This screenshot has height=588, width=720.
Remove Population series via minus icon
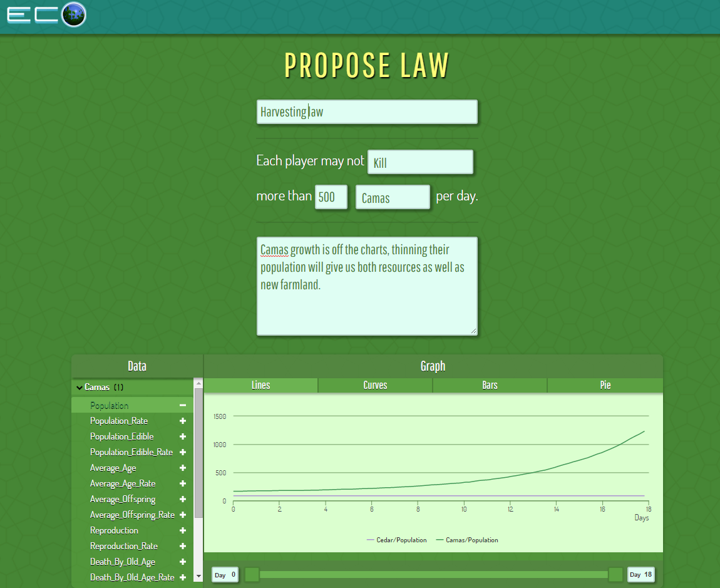(x=183, y=406)
